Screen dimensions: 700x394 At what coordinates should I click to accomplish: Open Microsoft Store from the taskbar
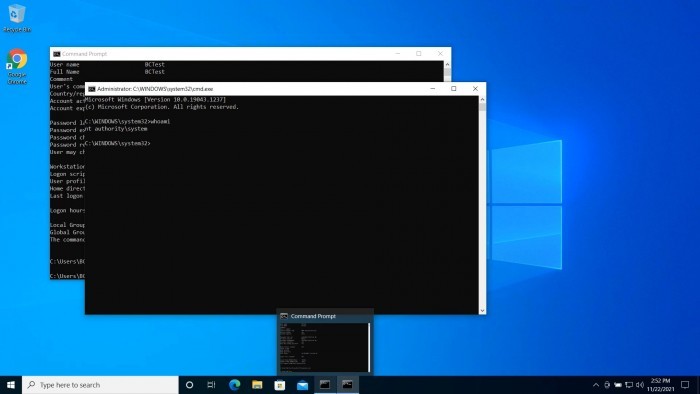pos(280,385)
